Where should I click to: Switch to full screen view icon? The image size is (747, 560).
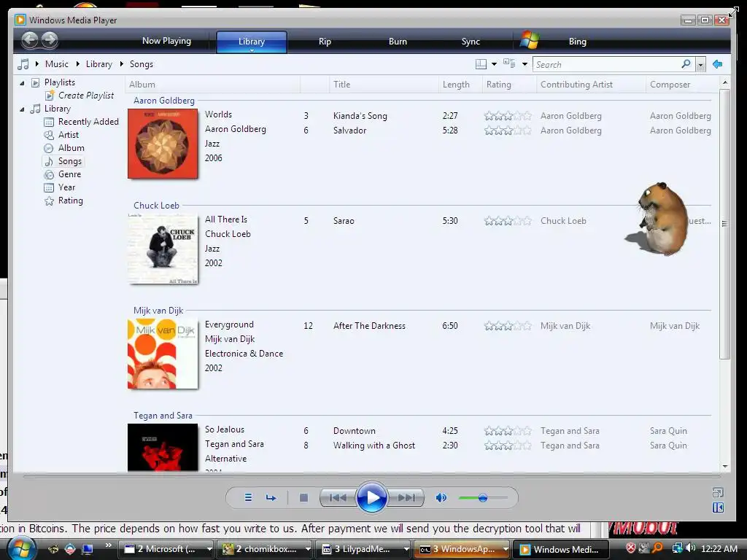(x=718, y=492)
